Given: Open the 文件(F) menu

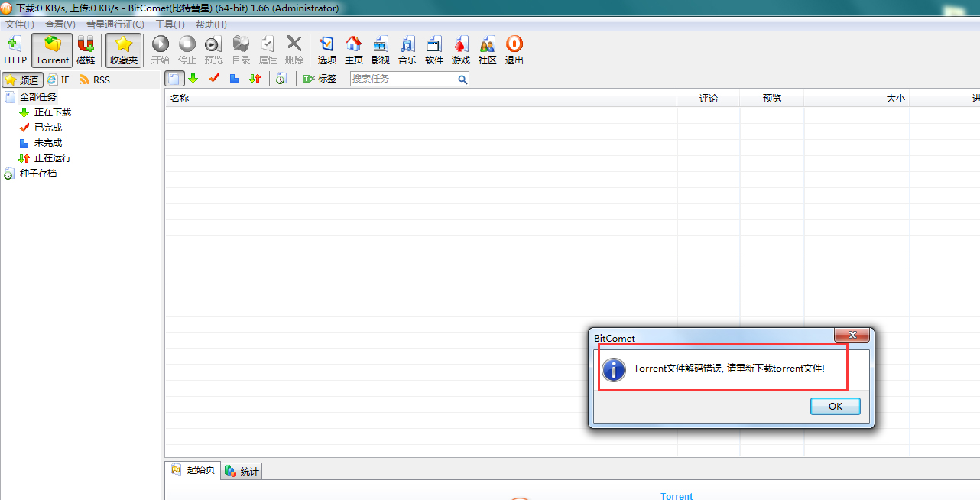Looking at the screenshot, I should pyautogui.click(x=20, y=24).
